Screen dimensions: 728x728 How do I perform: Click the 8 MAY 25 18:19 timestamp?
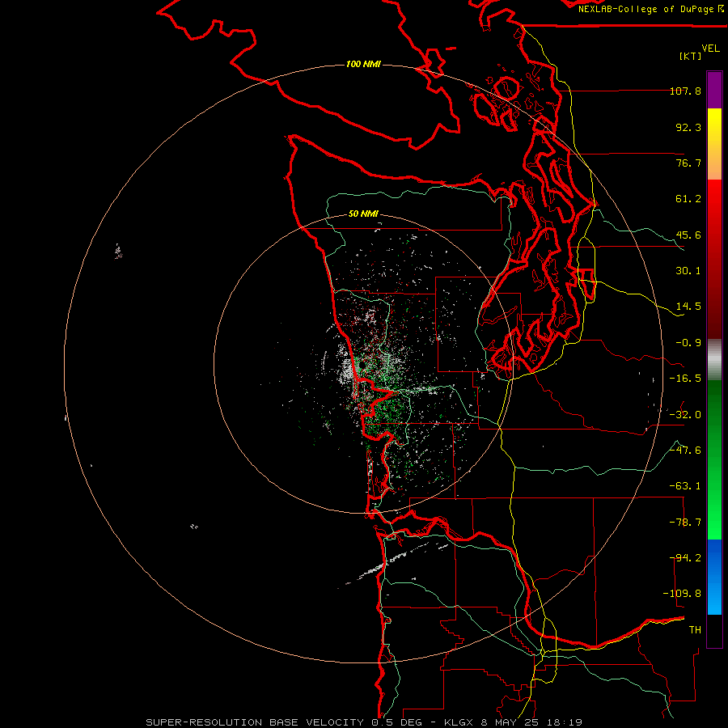pyautogui.click(x=531, y=722)
